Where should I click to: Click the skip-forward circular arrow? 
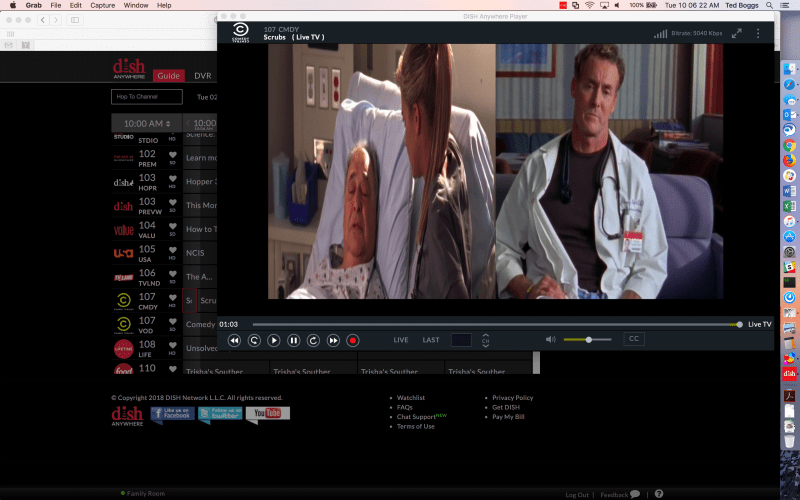tap(313, 340)
